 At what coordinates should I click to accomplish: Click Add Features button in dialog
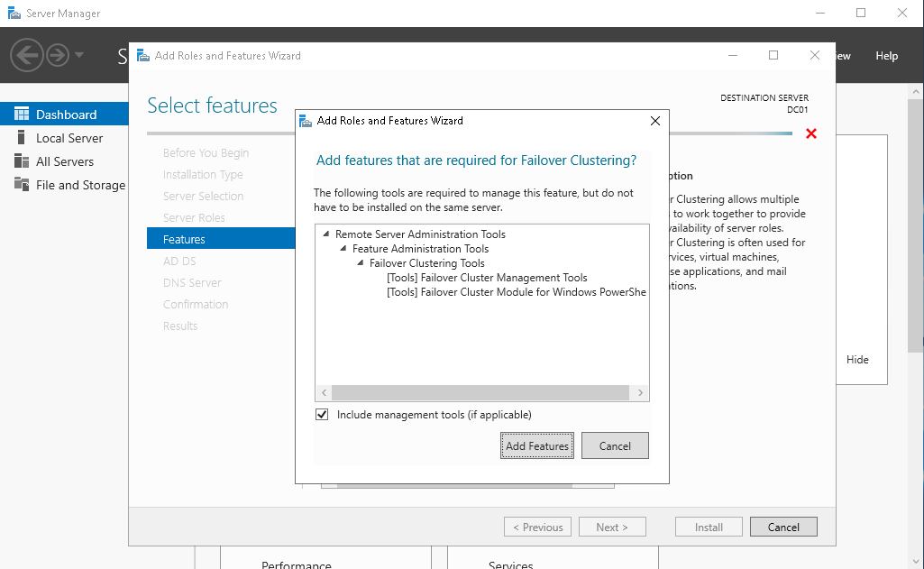click(x=537, y=445)
